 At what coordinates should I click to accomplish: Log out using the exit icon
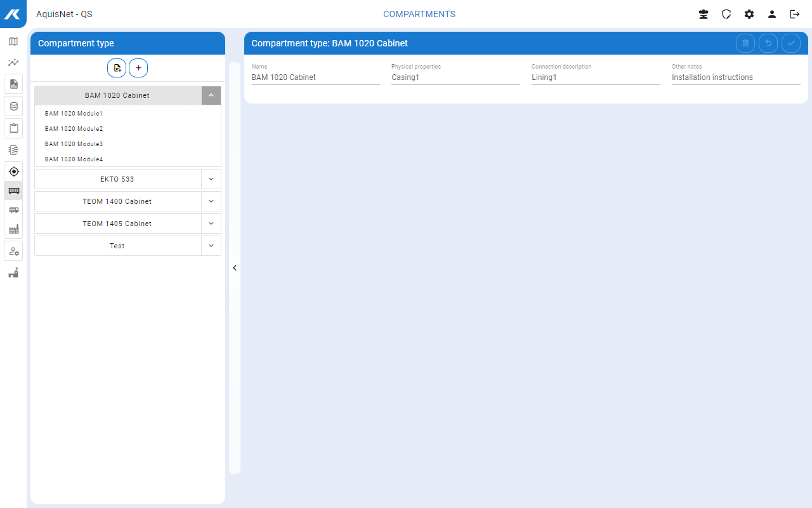(794, 14)
